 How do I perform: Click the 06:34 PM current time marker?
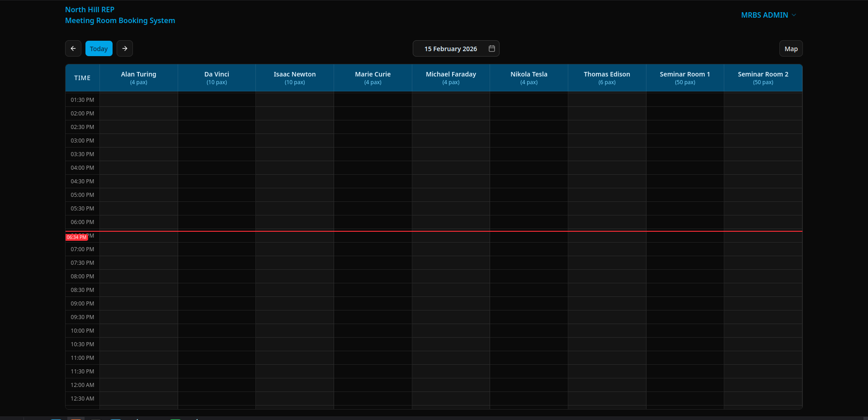pos(76,237)
